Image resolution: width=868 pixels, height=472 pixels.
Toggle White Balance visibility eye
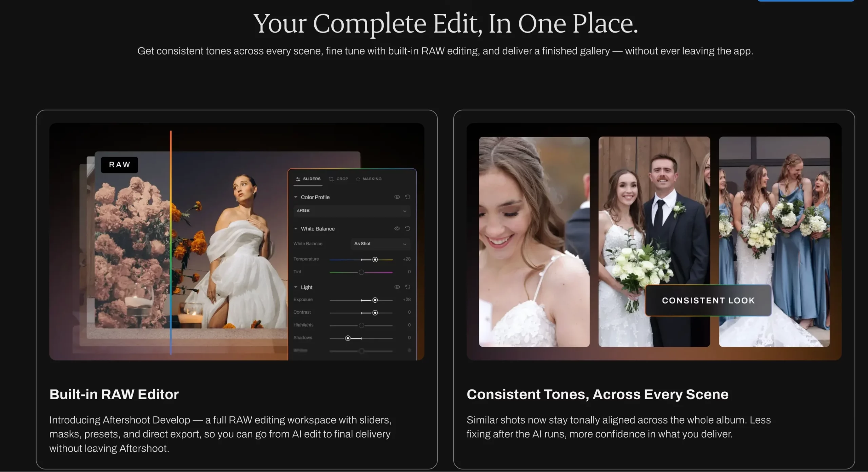397,229
